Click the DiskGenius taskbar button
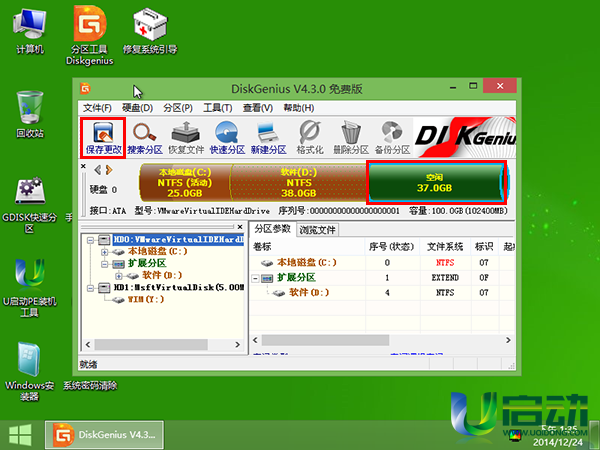Viewport: 600px width, 450px height. click(x=104, y=435)
